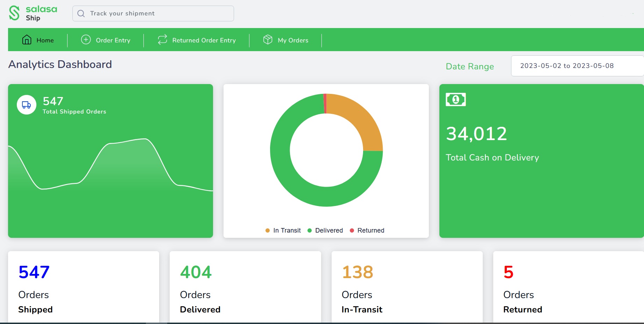Click the Returned Order Entry arrows icon
The width and height of the screenshot is (644, 324).
162,40
